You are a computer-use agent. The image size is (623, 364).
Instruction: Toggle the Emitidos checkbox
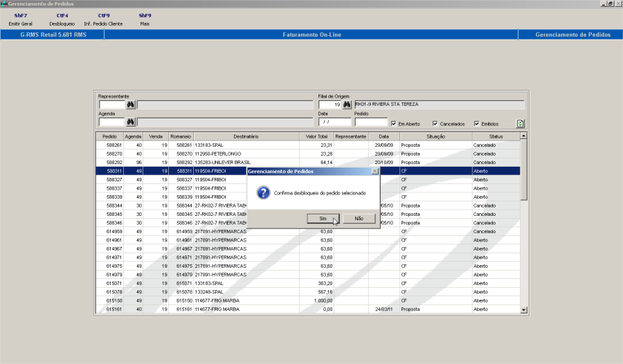click(476, 124)
